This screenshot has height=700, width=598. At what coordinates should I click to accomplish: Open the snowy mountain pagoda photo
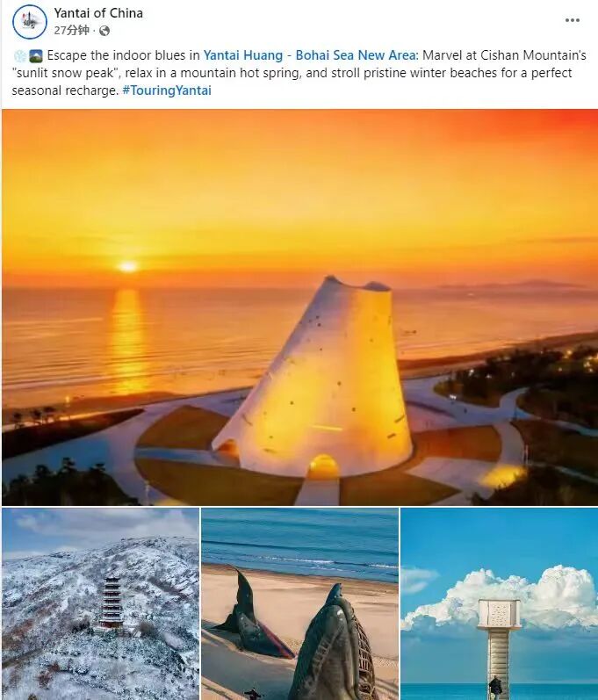pos(100,603)
